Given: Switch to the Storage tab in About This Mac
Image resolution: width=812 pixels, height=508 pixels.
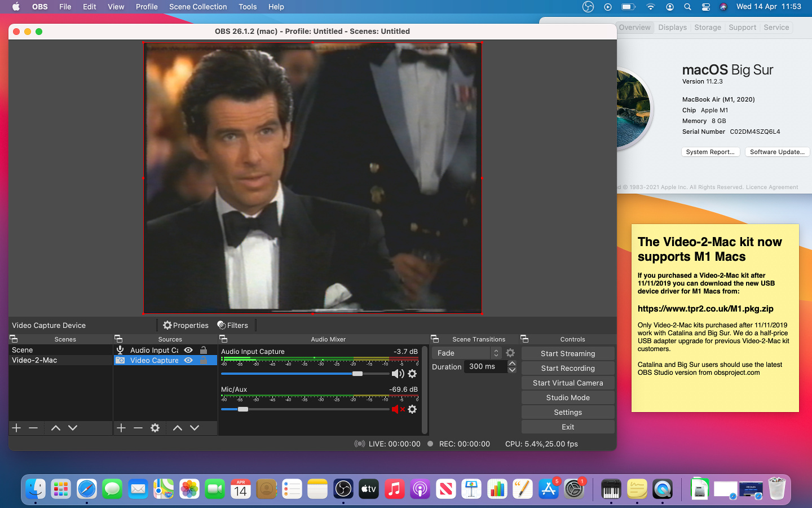Looking at the screenshot, I should click(x=707, y=27).
